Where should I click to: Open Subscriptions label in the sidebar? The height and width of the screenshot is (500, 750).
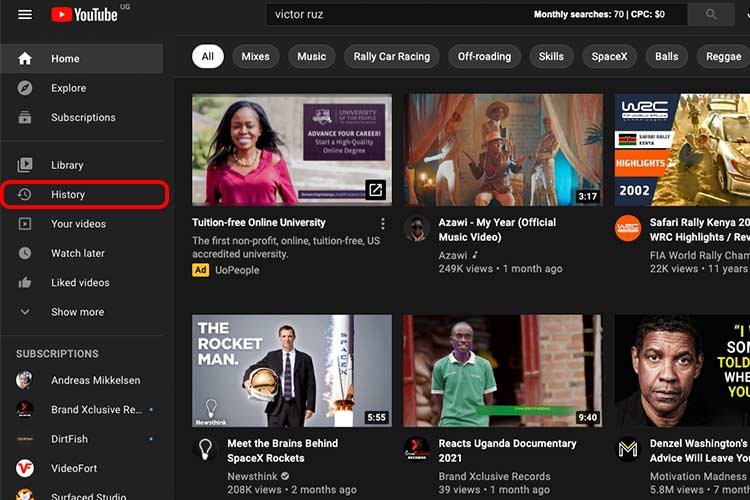pyautogui.click(x=83, y=117)
